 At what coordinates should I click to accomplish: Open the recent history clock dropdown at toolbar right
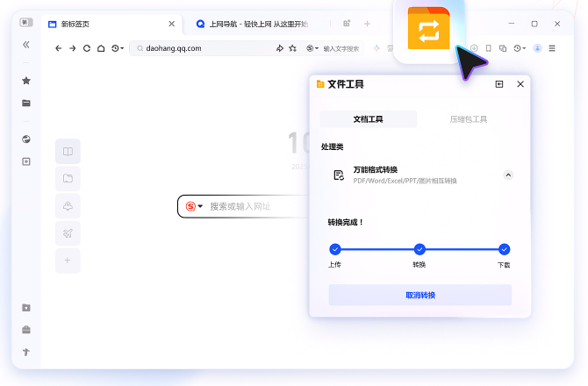[x=520, y=48]
